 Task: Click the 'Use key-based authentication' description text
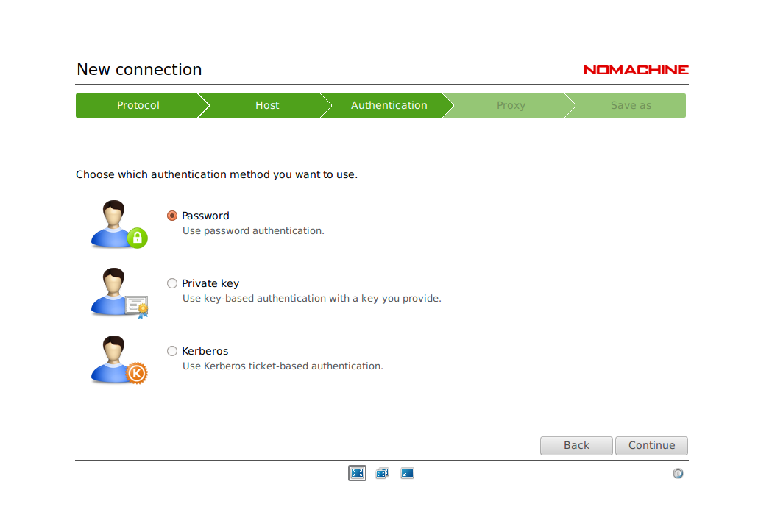pyautogui.click(x=311, y=299)
